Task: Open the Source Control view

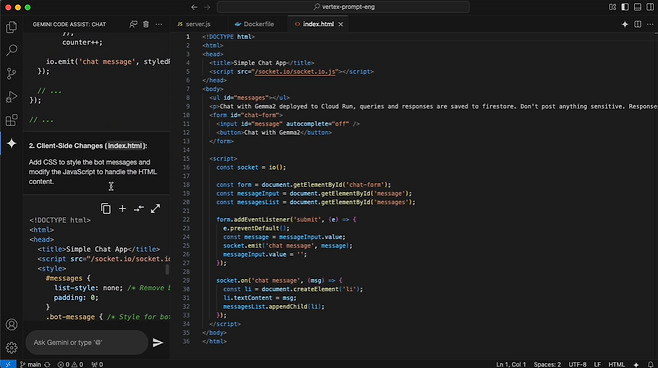Action: pos(11,74)
